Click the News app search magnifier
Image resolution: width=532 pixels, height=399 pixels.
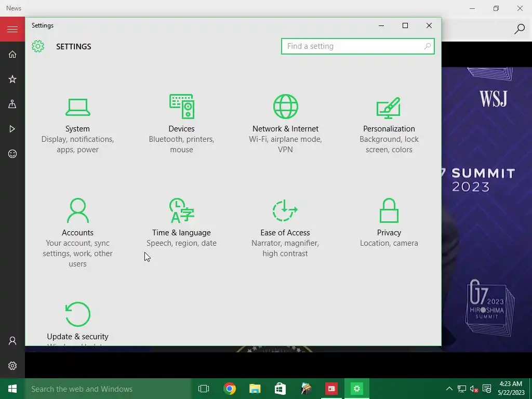pos(520,29)
